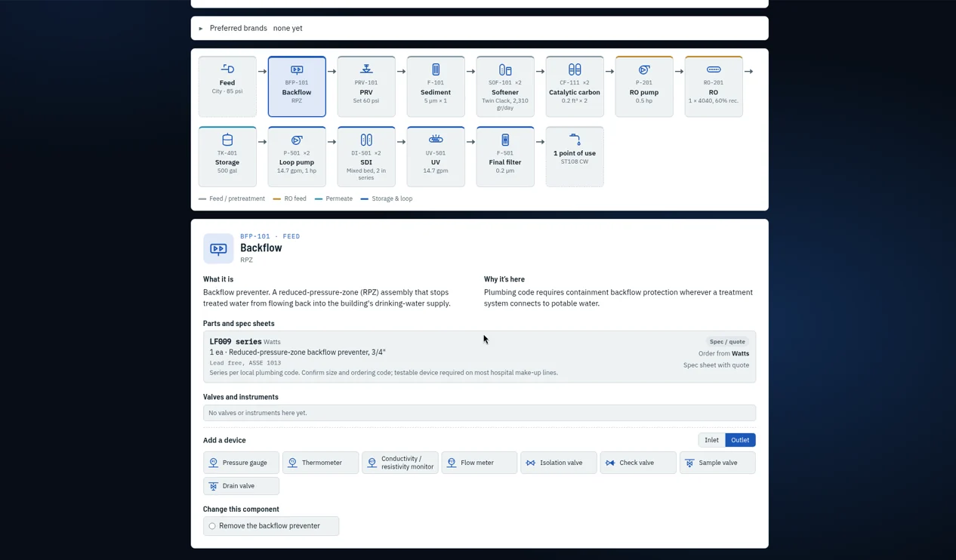Open the UV-501 lamp icon
Viewport: 956px width, 560px height.
pyautogui.click(x=436, y=140)
